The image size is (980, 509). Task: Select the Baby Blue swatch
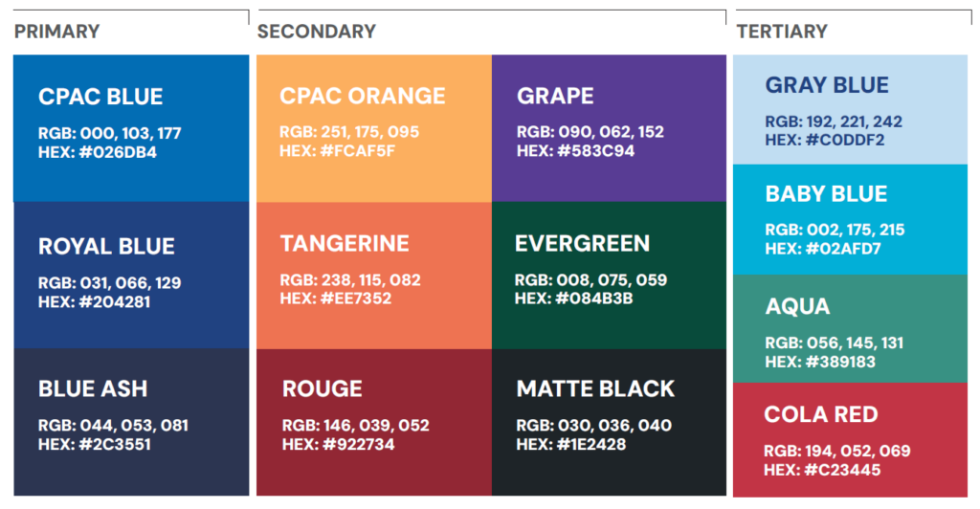(850, 220)
